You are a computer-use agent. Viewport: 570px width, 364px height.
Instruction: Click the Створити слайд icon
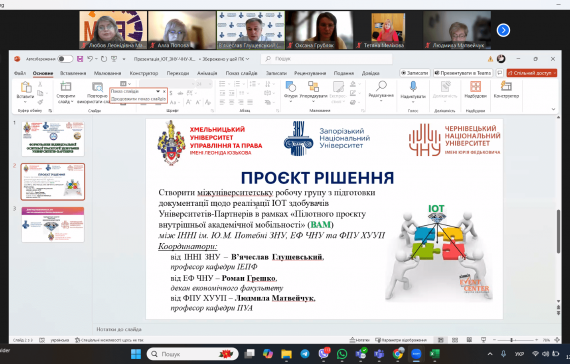(66, 87)
